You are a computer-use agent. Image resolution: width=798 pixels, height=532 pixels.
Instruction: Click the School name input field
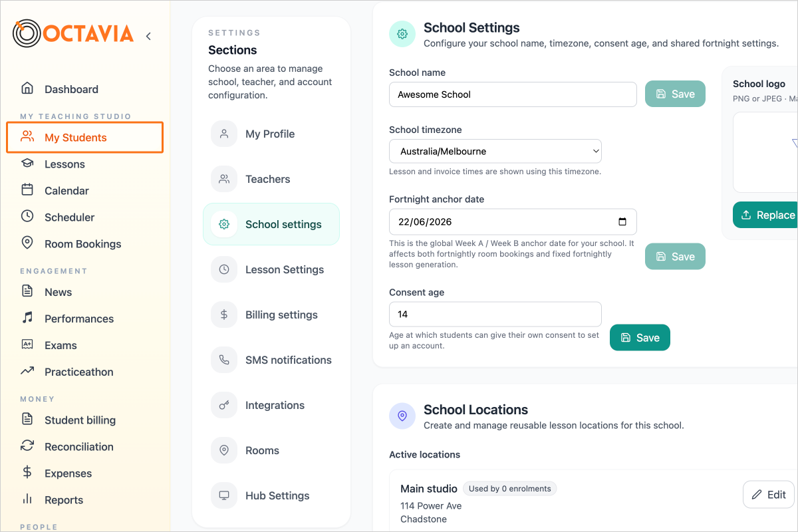coord(513,94)
